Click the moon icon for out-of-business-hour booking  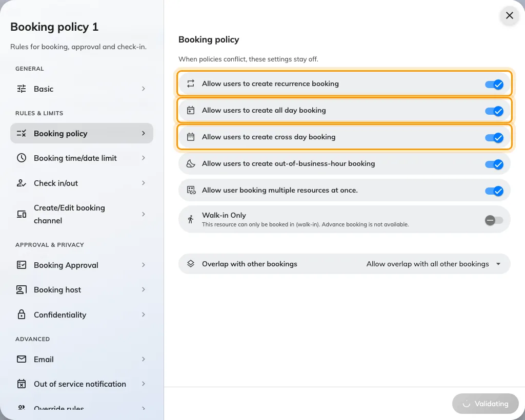tap(191, 163)
